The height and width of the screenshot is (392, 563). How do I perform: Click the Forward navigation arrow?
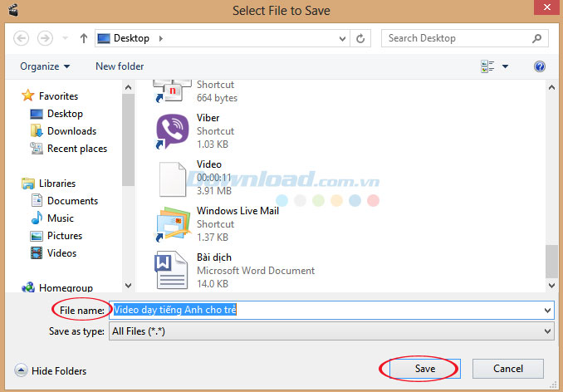[x=45, y=38]
